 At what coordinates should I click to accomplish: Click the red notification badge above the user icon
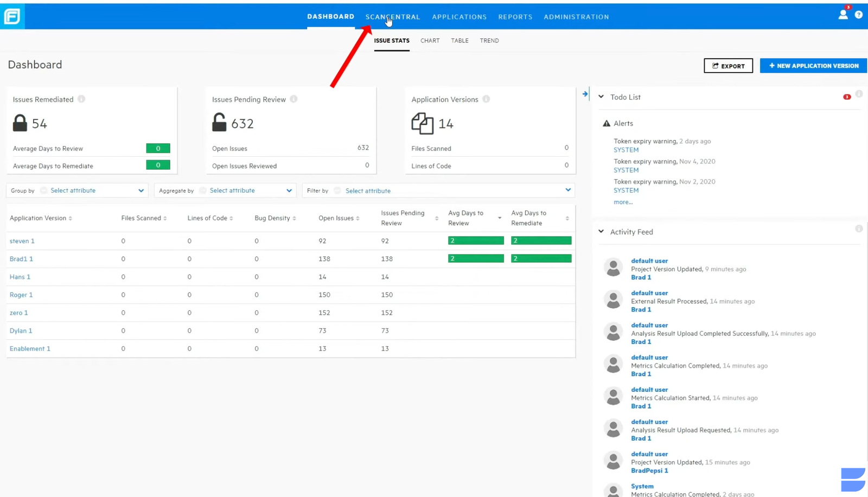[847, 7]
